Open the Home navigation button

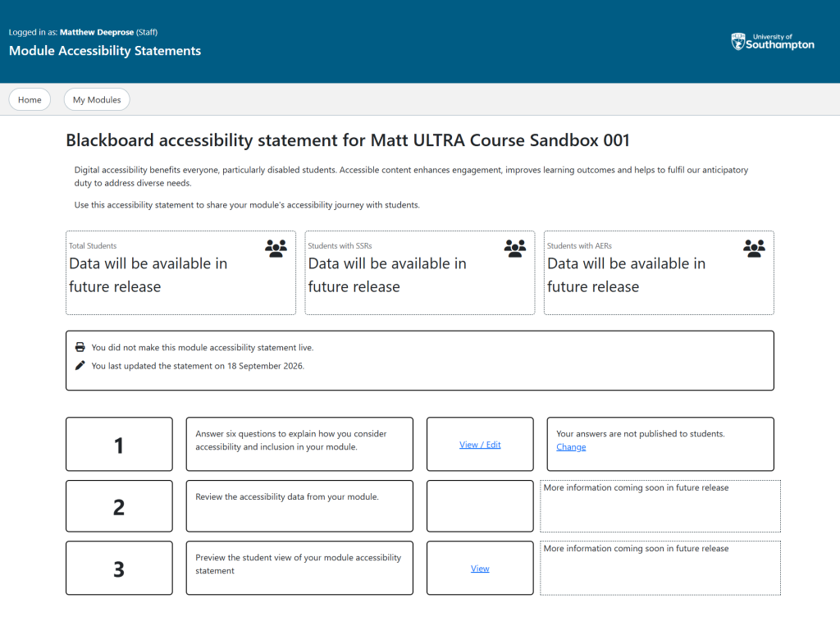(30, 99)
